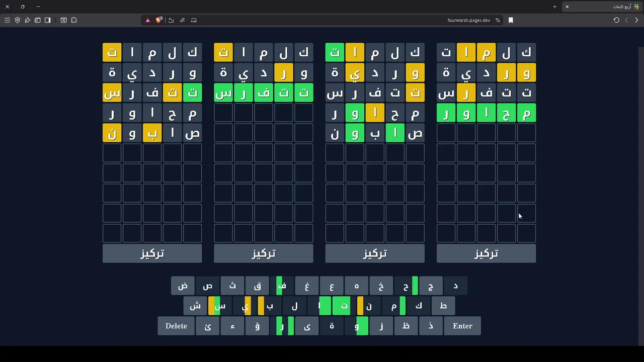Tap the ئ key on keyboard
The height and width of the screenshot is (362, 644).
point(207,326)
